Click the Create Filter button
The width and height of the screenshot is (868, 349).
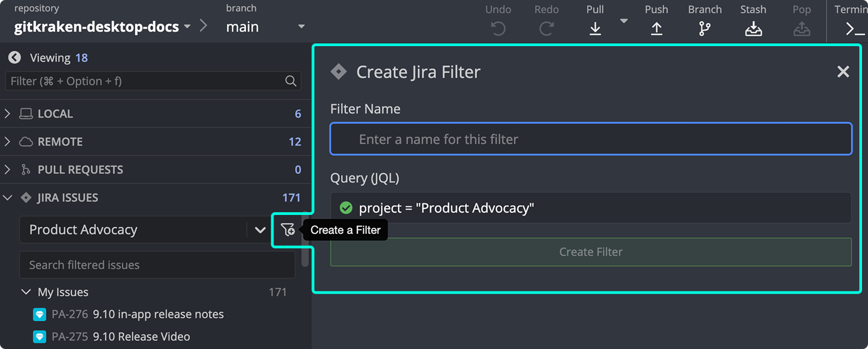point(591,252)
